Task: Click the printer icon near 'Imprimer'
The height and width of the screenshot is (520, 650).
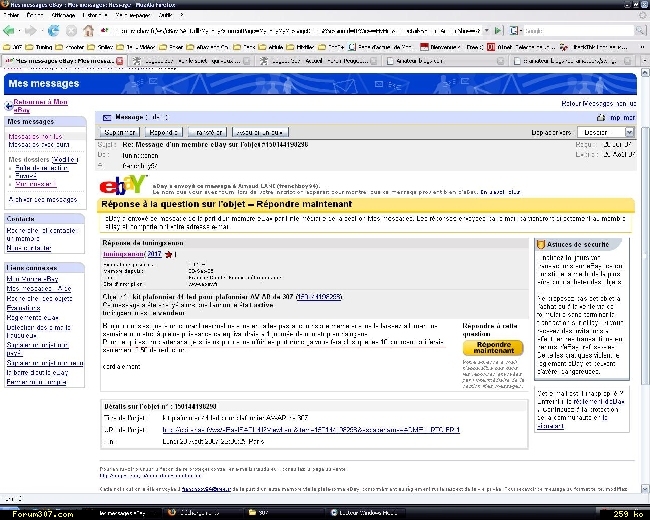Action: coord(601,118)
